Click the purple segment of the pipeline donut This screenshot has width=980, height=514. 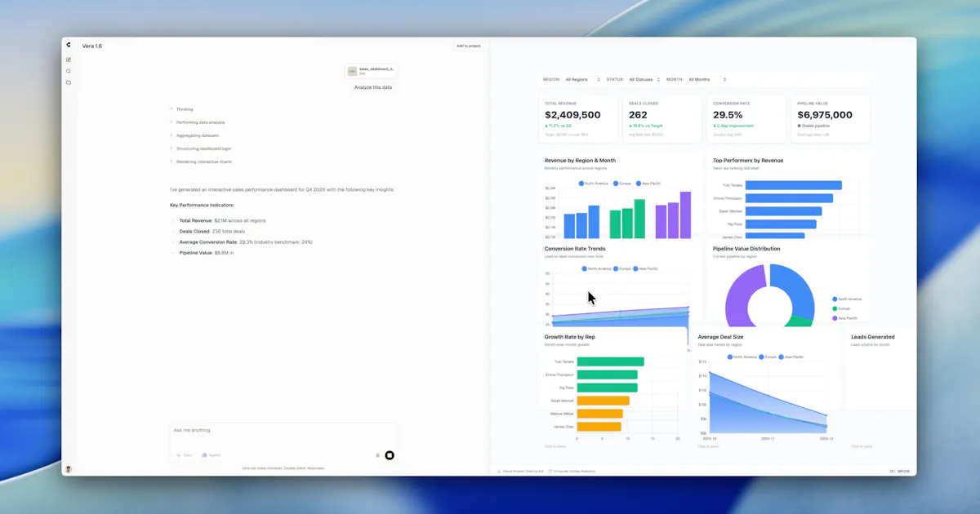pyautogui.click(x=737, y=298)
